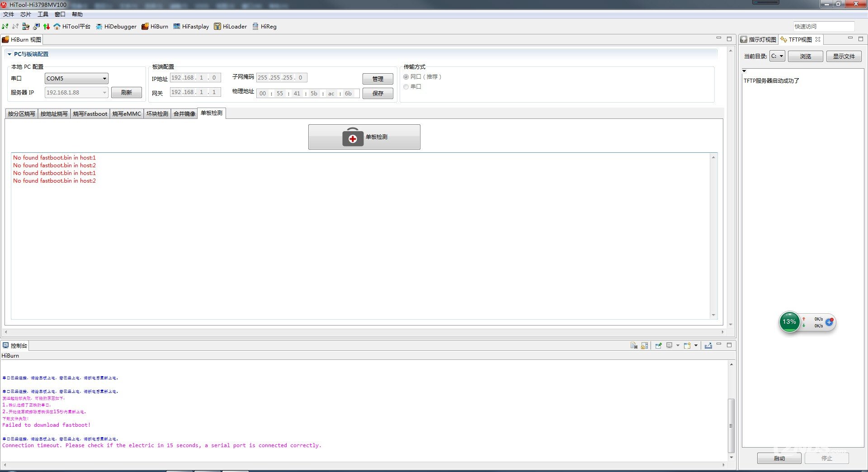
Task: Switch to 合并镜像 tab
Action: click(184, 114)
